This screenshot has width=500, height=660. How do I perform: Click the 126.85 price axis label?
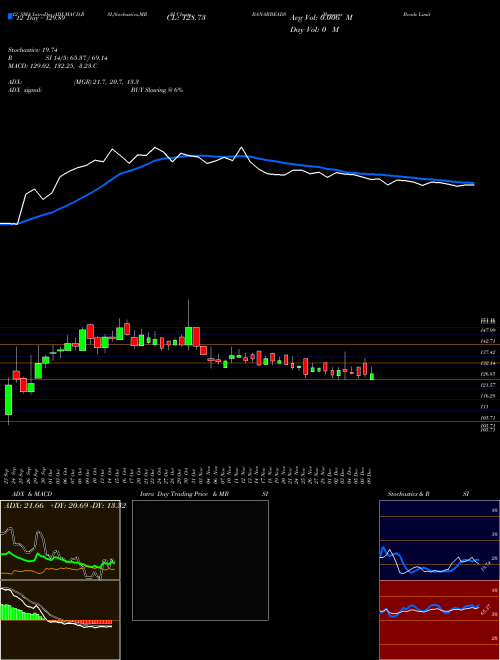[489, 374]
